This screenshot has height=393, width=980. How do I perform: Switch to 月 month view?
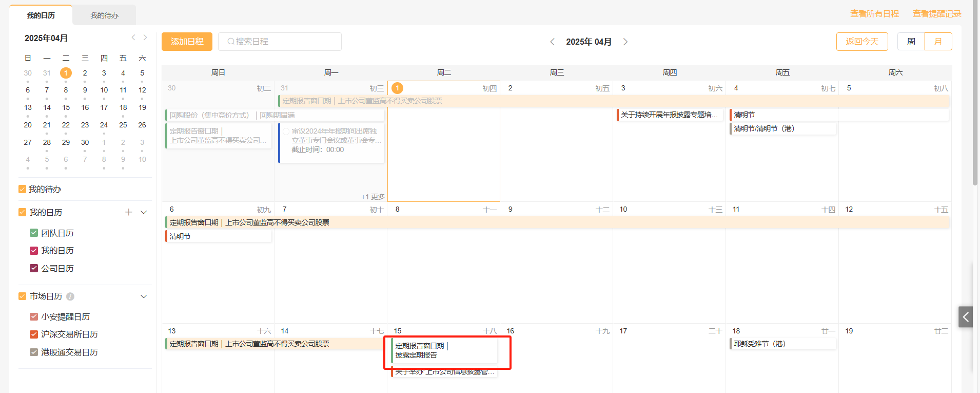[938, 42]
